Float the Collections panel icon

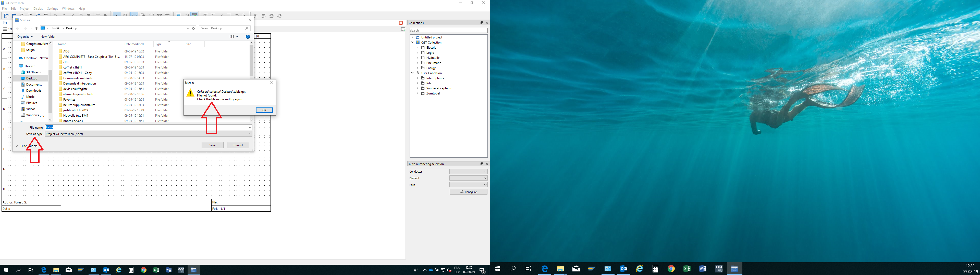click(x=481, y=23)
